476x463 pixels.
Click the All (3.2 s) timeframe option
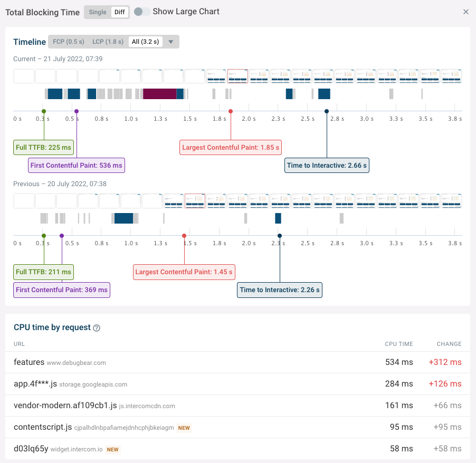(146, 41)
